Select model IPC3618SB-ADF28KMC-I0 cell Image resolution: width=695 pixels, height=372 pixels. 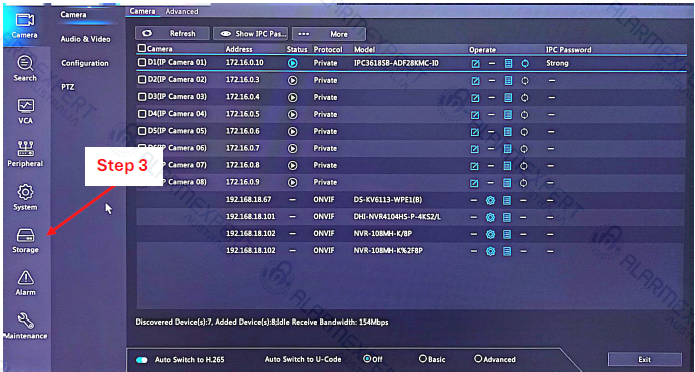point(396,63)
